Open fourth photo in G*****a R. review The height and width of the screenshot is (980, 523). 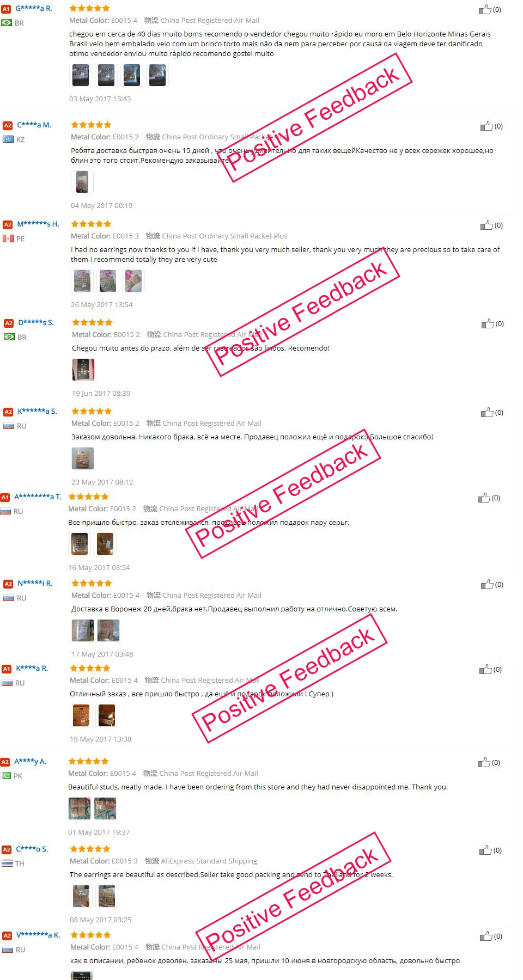point(157,75)
